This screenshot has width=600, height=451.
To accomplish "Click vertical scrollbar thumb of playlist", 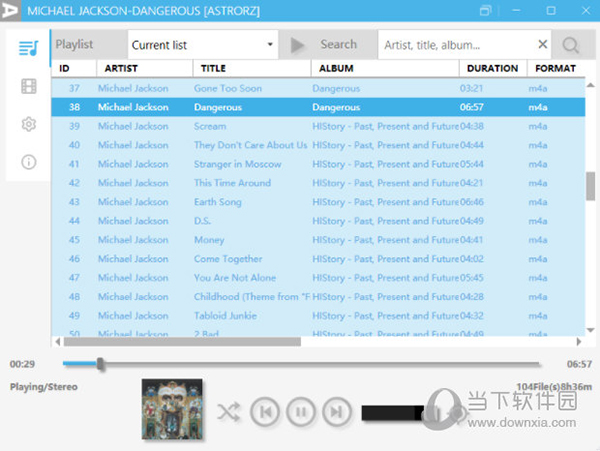I will [x=590, y=186].
